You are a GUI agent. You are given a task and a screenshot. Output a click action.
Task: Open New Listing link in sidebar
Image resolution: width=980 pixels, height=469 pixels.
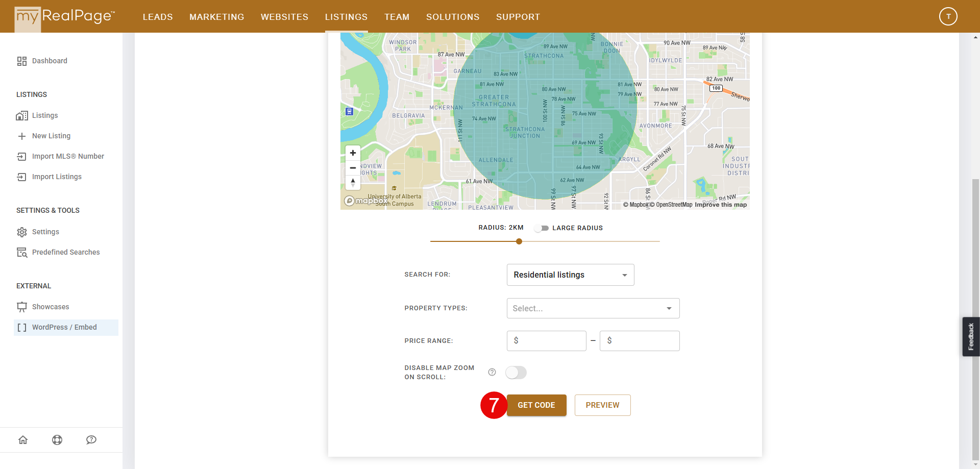click(x=51, y=136)
